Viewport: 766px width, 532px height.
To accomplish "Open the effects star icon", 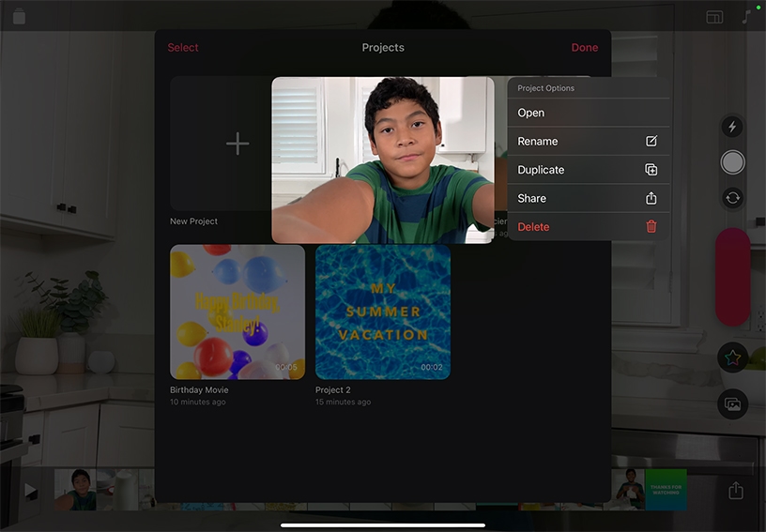I will [732, 357].
